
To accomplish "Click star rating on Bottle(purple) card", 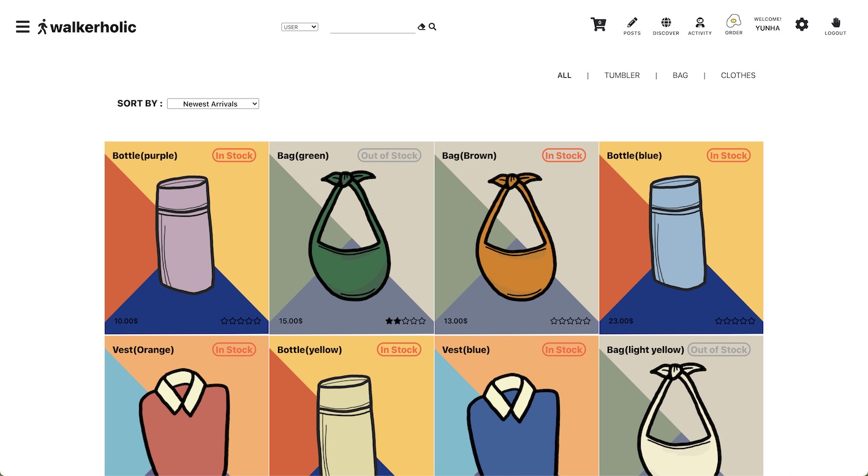I will pyautogui.click(x=241, y=321).
